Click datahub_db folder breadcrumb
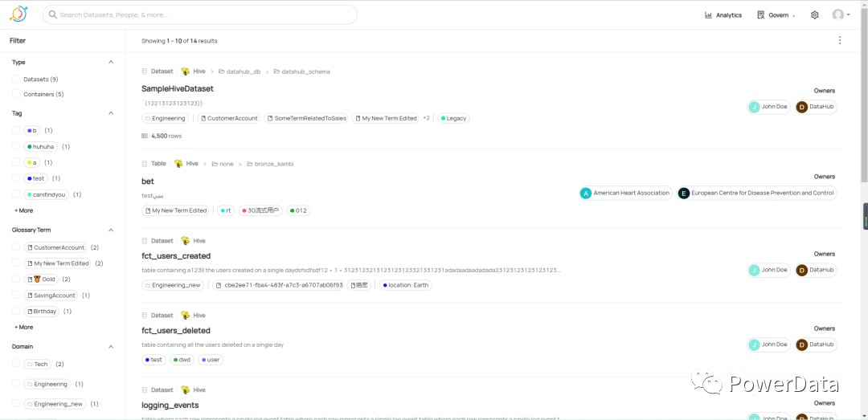 (x=240, y=72)
